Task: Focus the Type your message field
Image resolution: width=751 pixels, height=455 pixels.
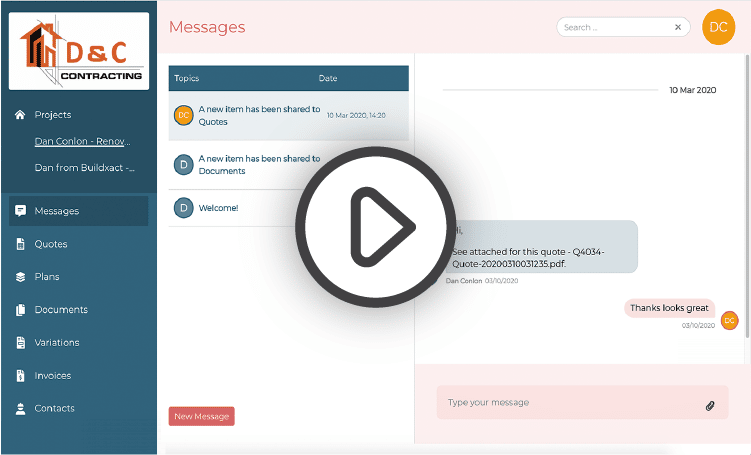Action: coord(570,403)
